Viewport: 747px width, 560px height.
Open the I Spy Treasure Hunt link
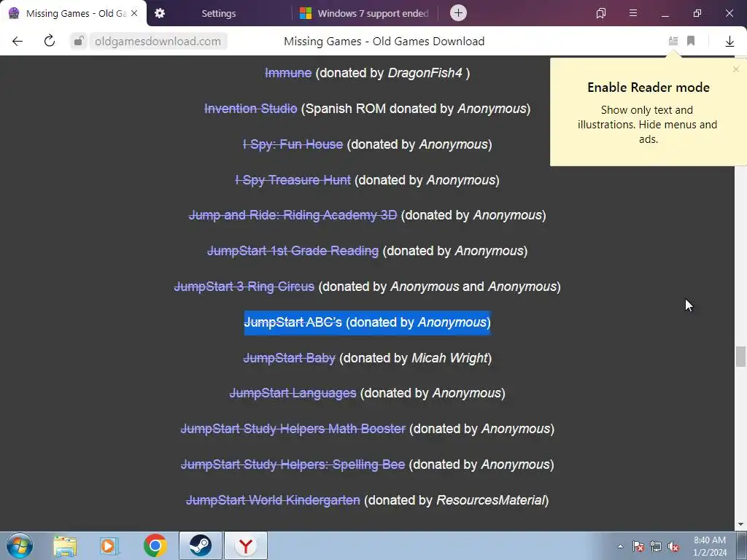(293, 180)
